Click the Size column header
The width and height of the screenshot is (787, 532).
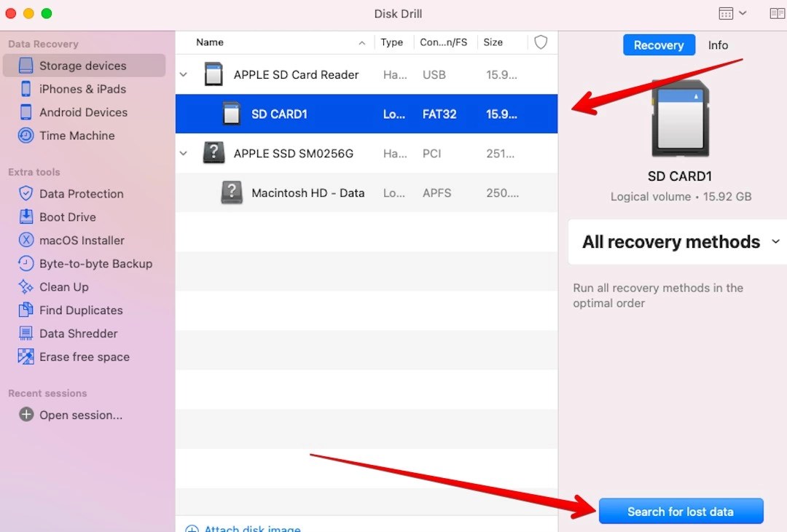click(x=493, y=42)
